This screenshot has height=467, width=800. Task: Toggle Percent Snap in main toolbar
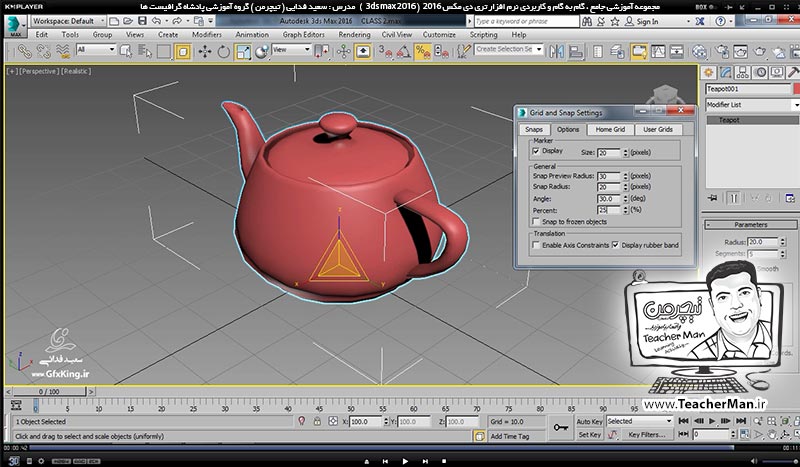tap(422, 52)
